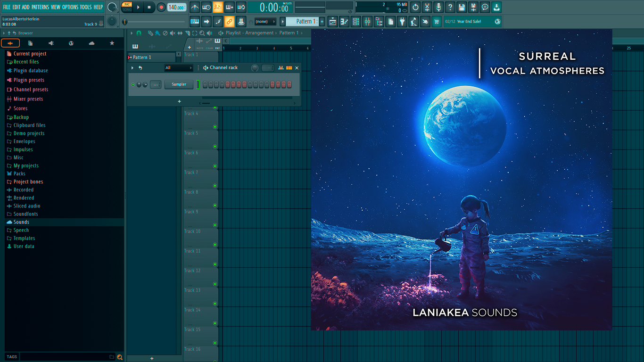Image resolution: width=644 pixels, height=362 pixels.
Task: Open the OPTIONS menu
Action: pos(70,7)
